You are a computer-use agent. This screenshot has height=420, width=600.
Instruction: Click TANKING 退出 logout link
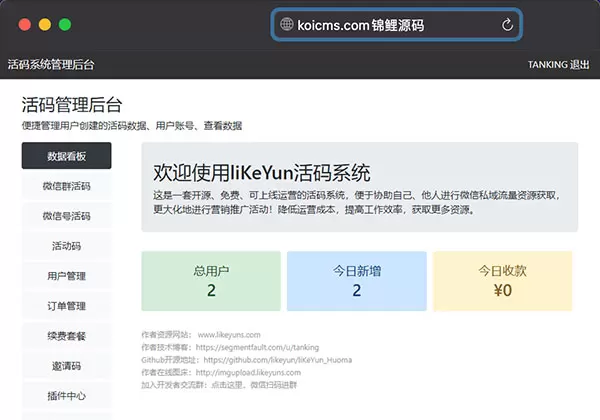(x=559, y=65)
